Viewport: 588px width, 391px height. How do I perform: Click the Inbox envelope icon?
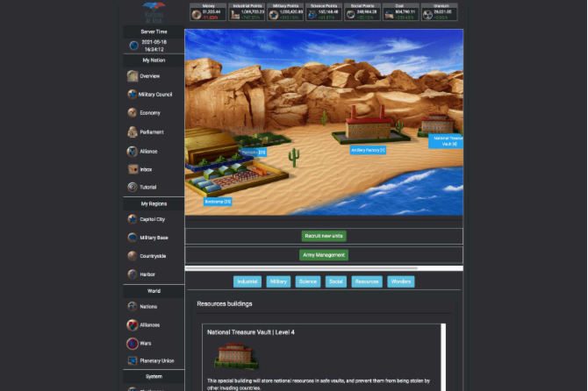(132, 168)
